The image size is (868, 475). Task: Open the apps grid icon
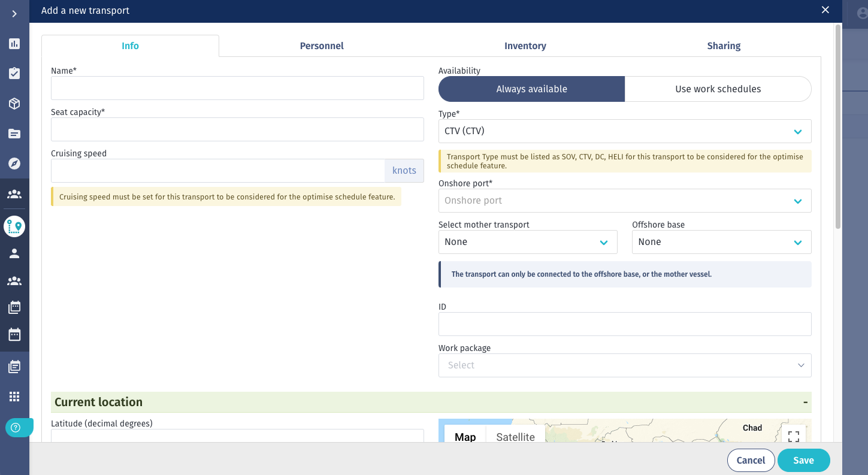14,397
